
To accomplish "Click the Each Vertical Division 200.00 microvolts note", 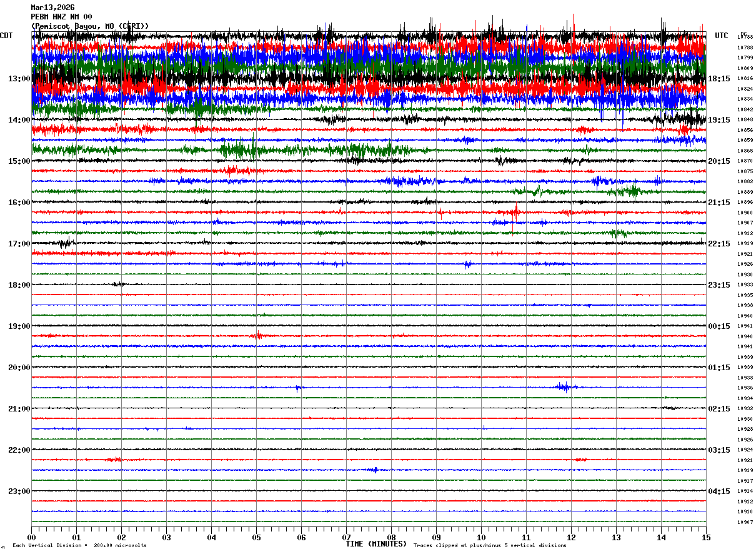I will [x=79, y=546].
